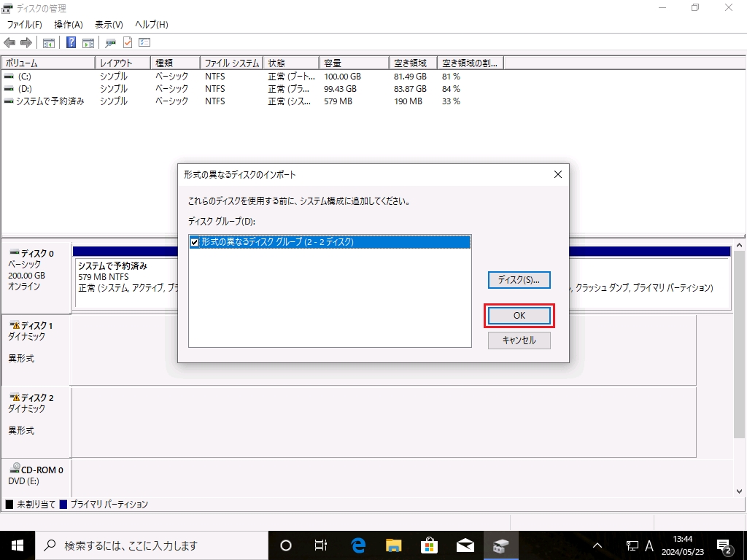This screenshot has height=560, width=747.
Task: Click OK in the import dialog
Action: pos(519,315)
